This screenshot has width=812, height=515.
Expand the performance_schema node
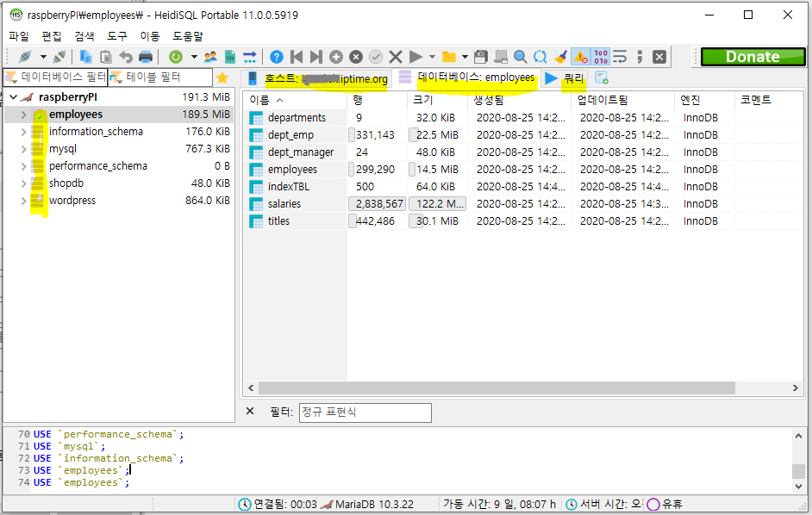24,166
